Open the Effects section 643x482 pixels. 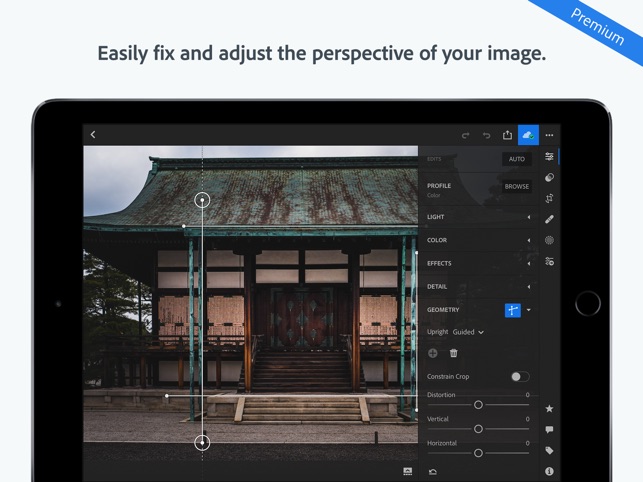(x=476, y=263)
